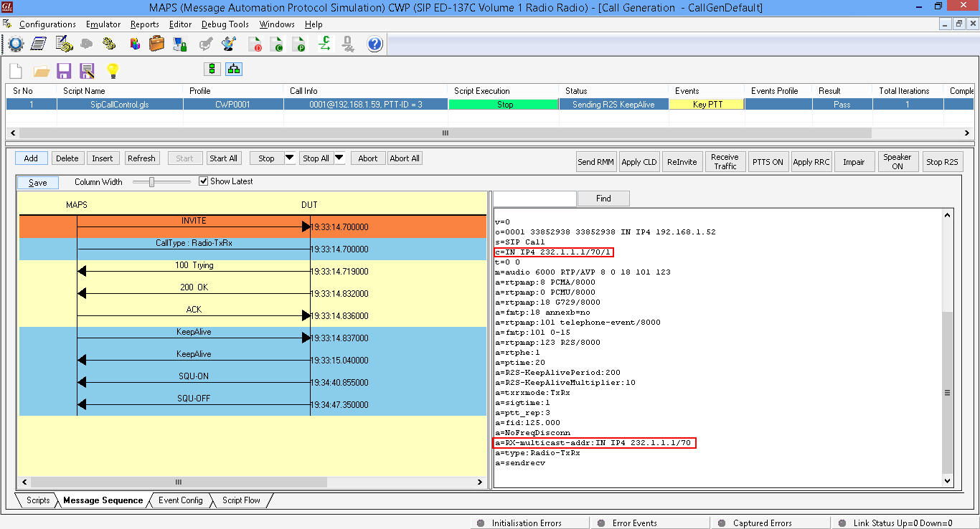980x529 pixels.
Task: Switch to the Scripts tab
Action: pos(38,500)
